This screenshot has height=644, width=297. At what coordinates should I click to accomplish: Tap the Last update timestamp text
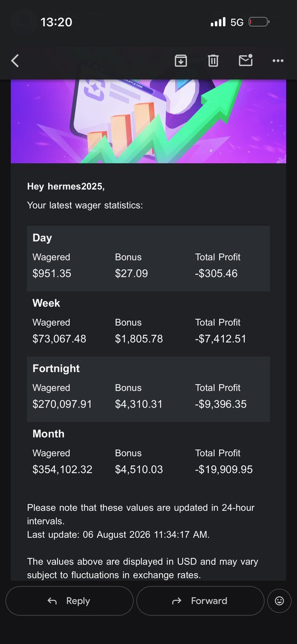[x=119, y=534]
